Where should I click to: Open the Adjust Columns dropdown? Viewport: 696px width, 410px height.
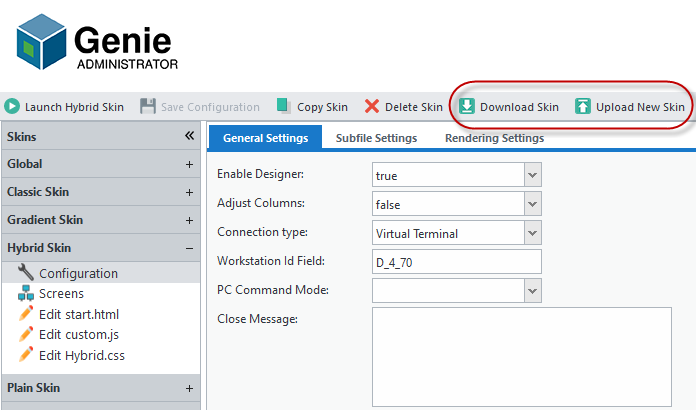point(533,204)
